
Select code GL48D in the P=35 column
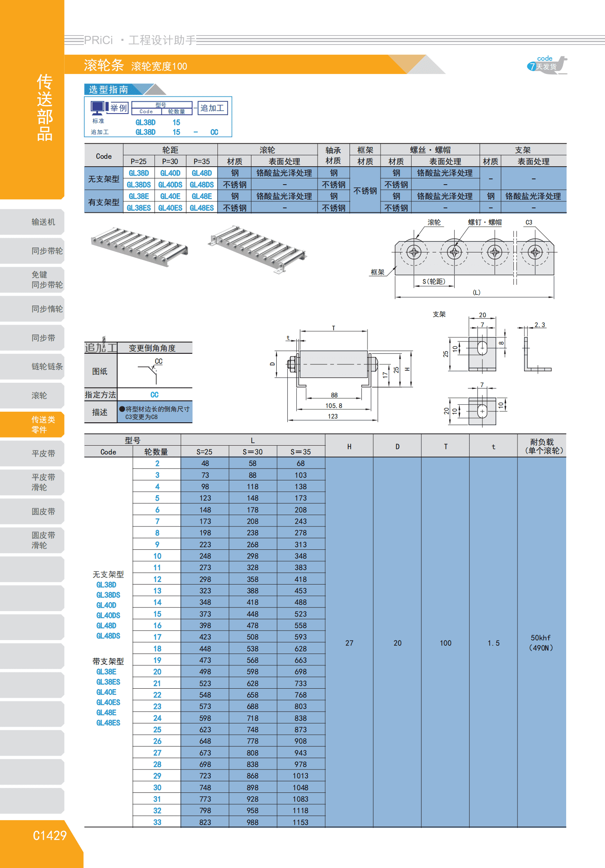(202, 173)
